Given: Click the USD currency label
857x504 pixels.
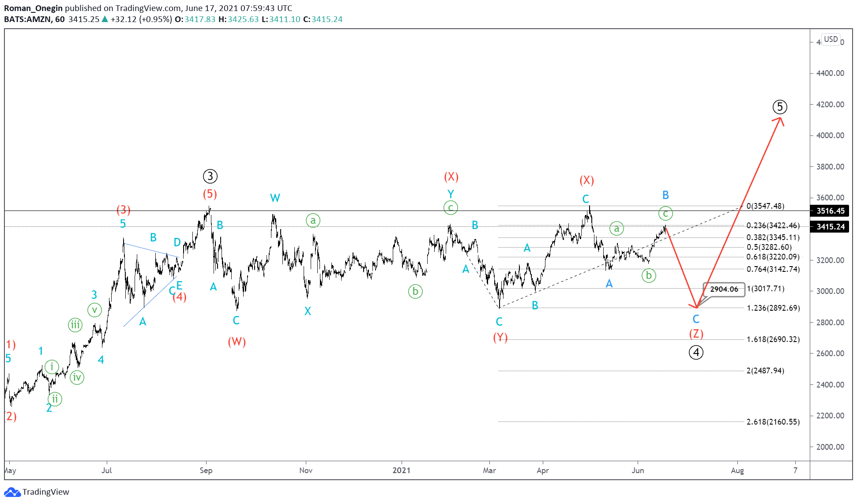Looking at the screenshot, I should coord(831,39).
